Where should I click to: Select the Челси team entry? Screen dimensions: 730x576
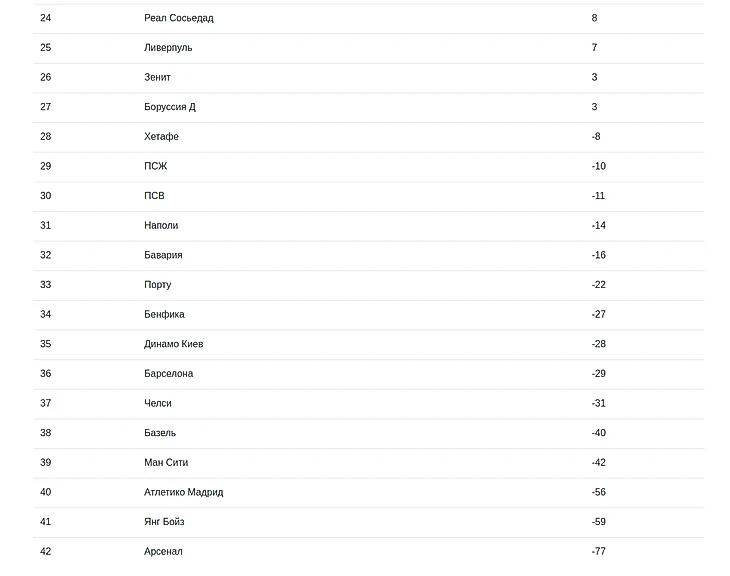[x=157, y=403]
